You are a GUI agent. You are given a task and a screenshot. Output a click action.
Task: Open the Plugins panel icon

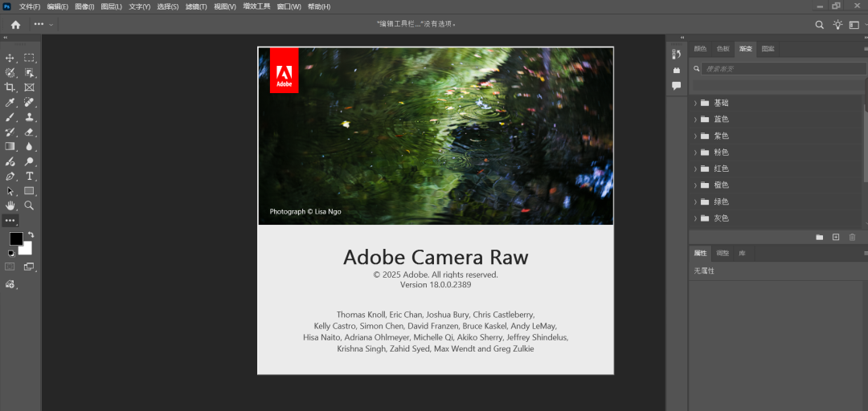pyautogui.click(x=676, y=71)
